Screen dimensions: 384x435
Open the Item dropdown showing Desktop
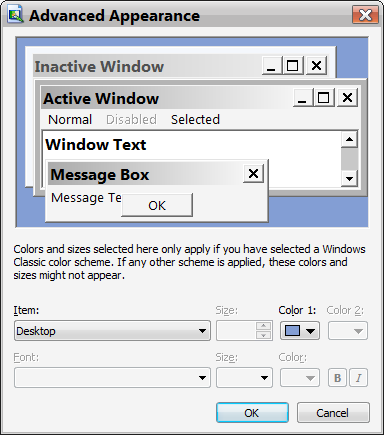[x=112, y=331]
